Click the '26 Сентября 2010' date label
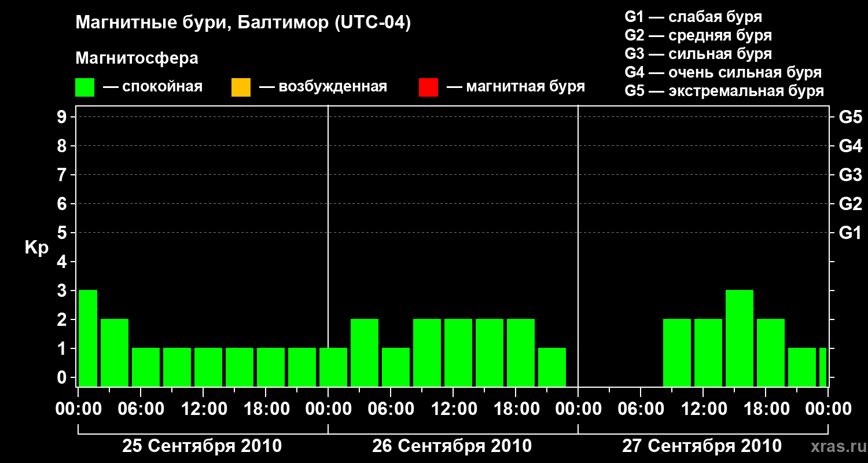The width and height of the screenshot is (868, 463). [x=452, y=446]
